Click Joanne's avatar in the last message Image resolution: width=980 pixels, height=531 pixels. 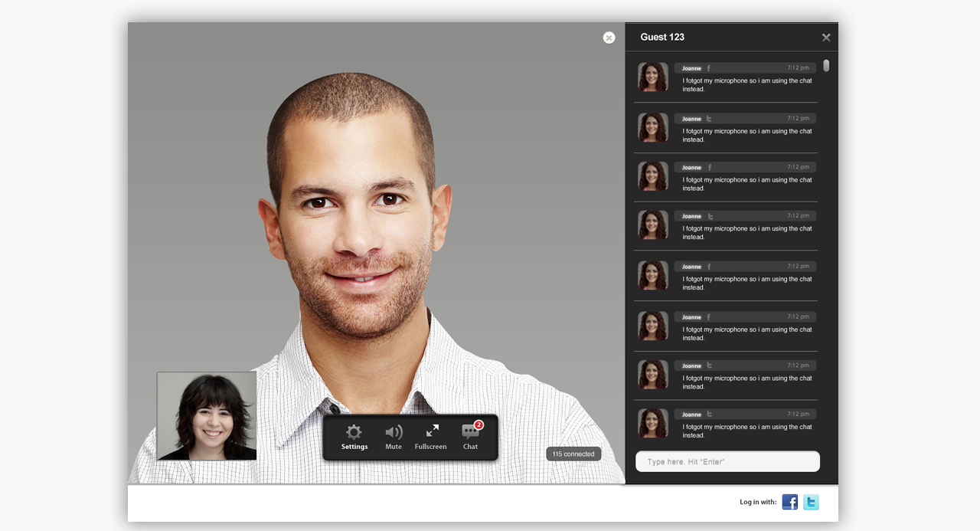pos(652,423)
